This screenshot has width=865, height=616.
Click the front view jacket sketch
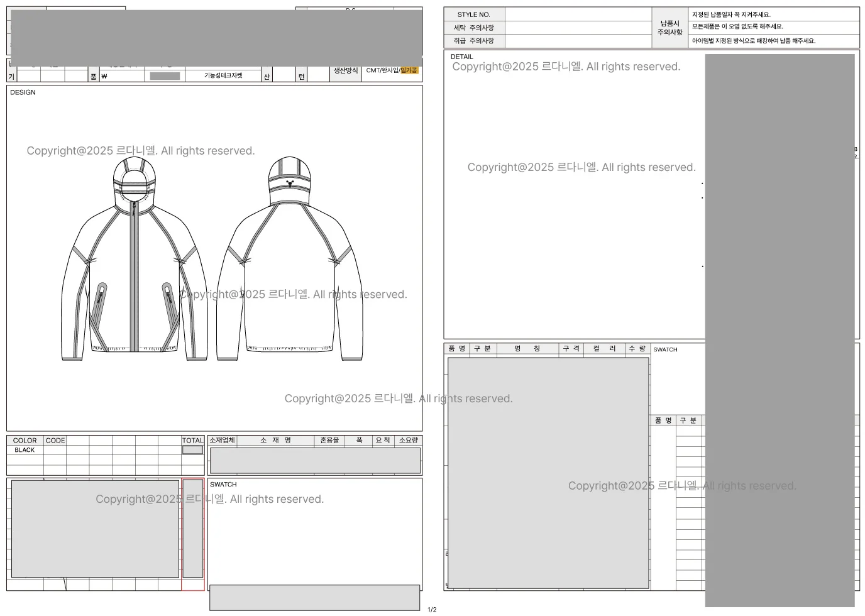(134, 264)
